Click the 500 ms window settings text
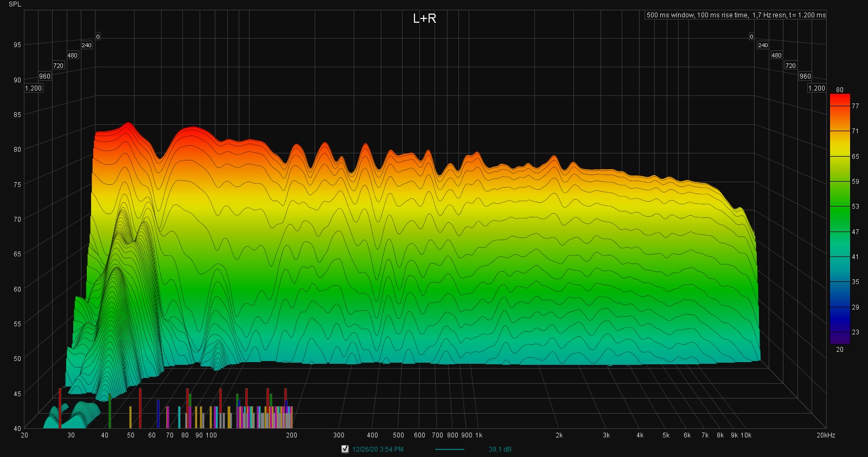The height and width of the screenshot is (457, 868). pyautogui.click(x=736, y=15)
